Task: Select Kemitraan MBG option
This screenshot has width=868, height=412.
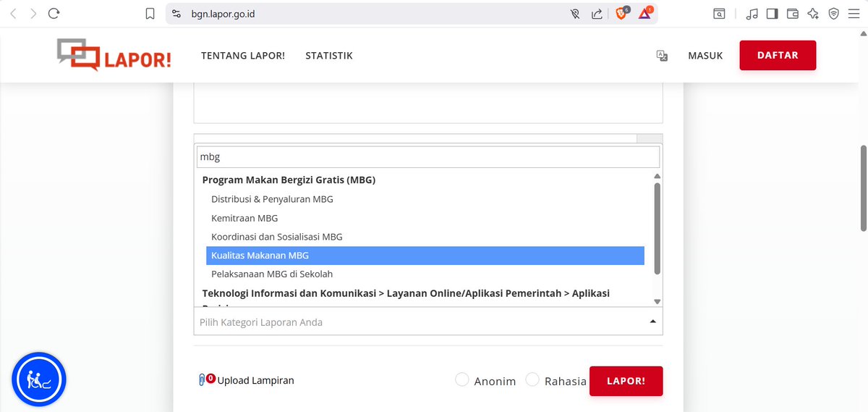Action: click(425, 218)
